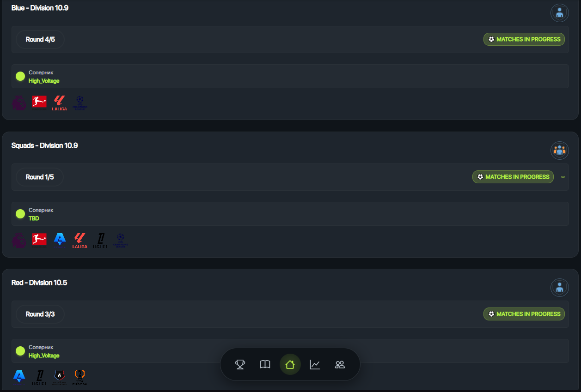Click the solo player icon on Blue division
This screenshot has width=581, height=392.
(x=559, y=13)
